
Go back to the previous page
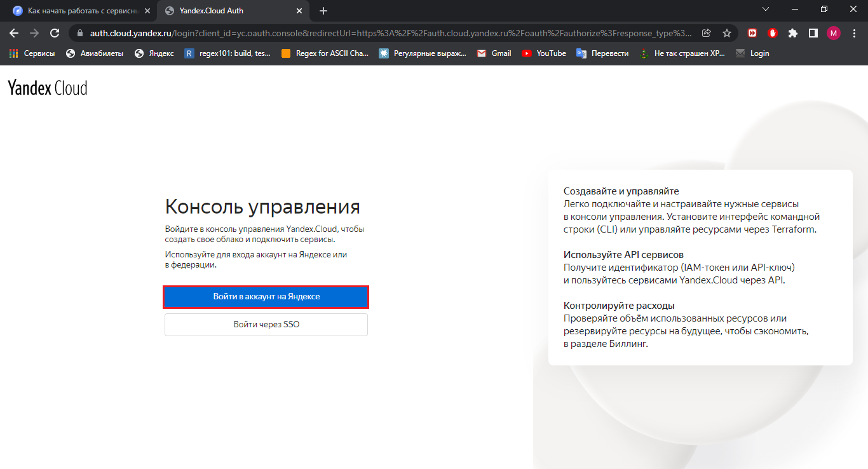click(x=14, y=33)
